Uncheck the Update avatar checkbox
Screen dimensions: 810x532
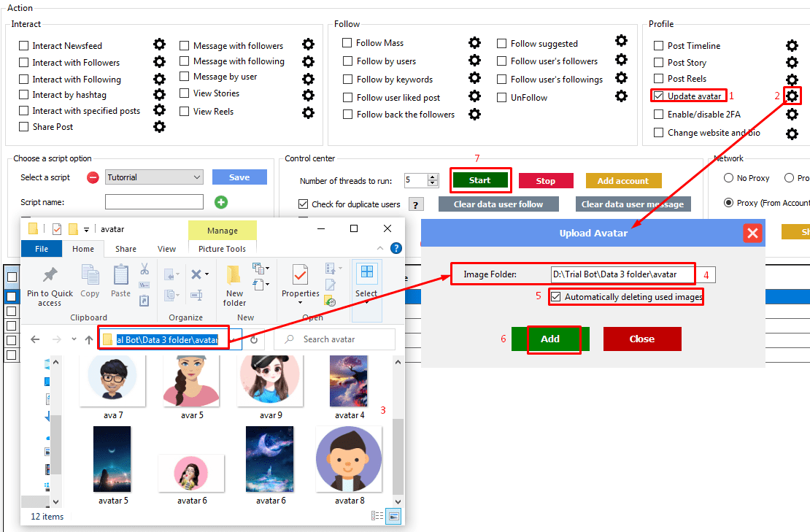click(659, 96)
